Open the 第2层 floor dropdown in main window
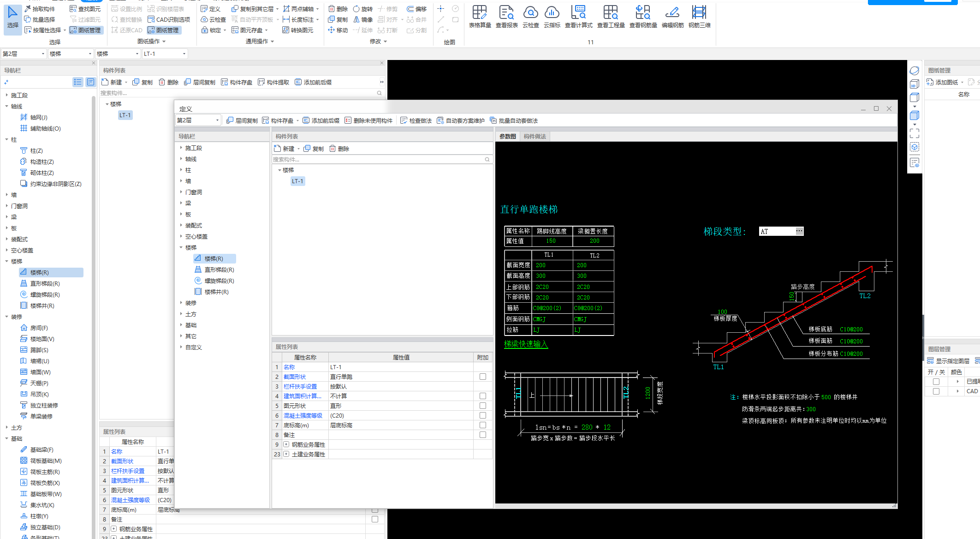980x539 pixels. [24, 54]
